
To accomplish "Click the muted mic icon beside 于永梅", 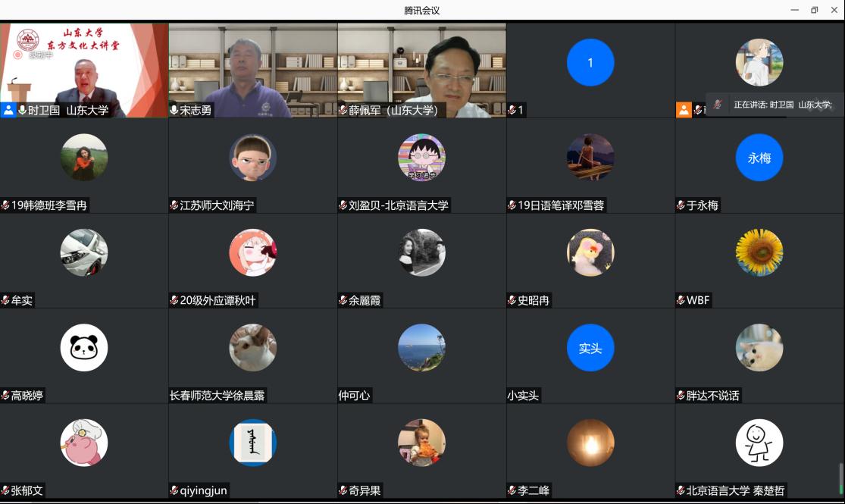I will coord(681,205).
